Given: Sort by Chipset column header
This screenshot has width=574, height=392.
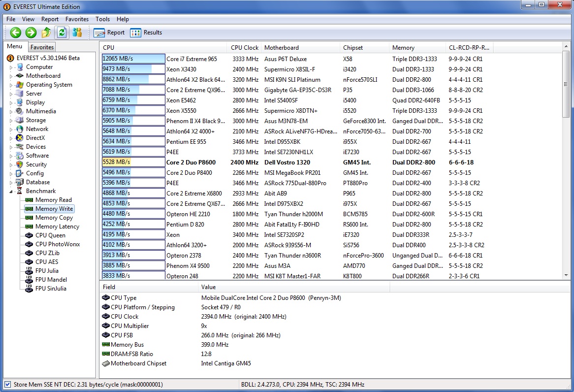Looking at the screenshot, I should [x=364, y=48].
